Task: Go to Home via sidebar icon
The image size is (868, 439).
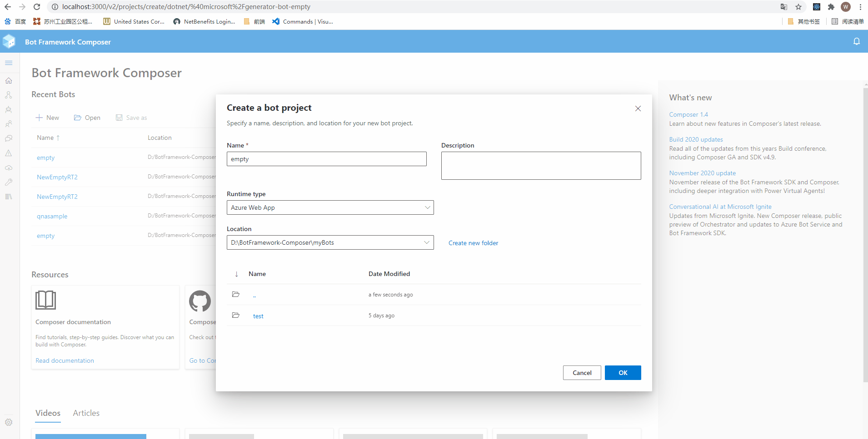Action: click(9, 80)
